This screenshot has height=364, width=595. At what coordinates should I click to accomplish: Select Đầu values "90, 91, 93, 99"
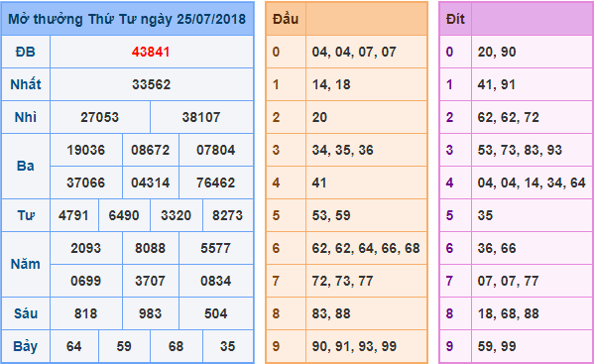tap(354, 346)
